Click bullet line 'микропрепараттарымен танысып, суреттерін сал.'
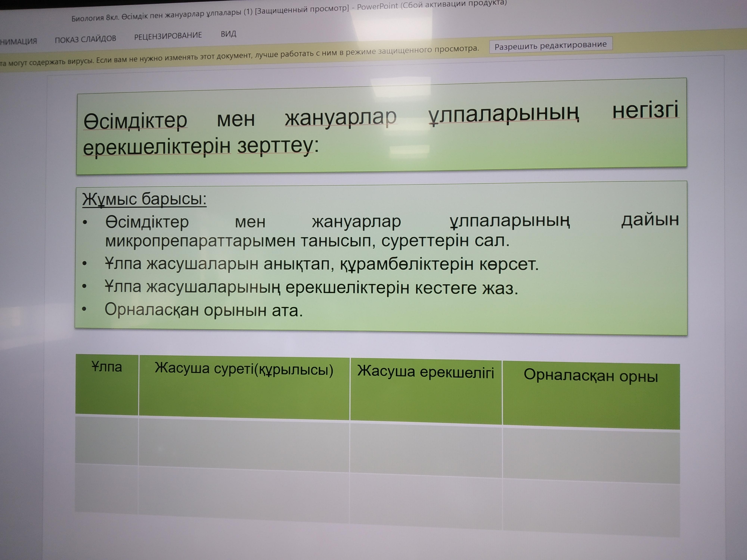747x560 pixels. pos(307,241)
